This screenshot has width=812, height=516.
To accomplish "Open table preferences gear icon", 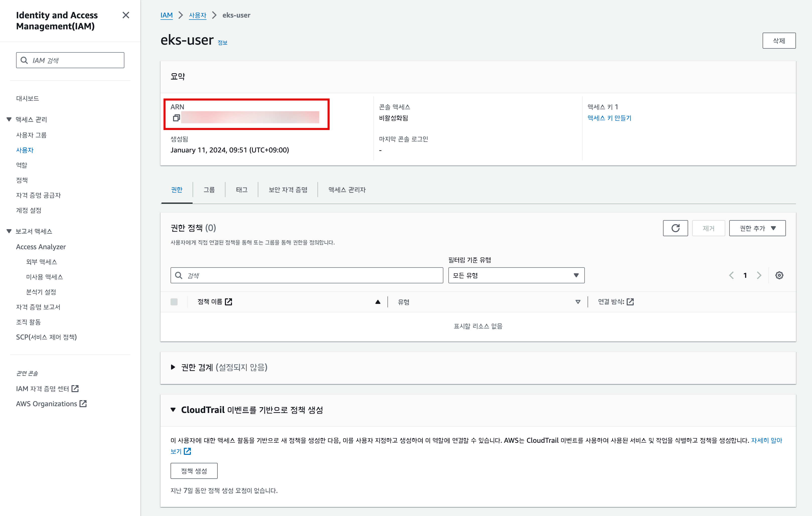I will [779, 275].
